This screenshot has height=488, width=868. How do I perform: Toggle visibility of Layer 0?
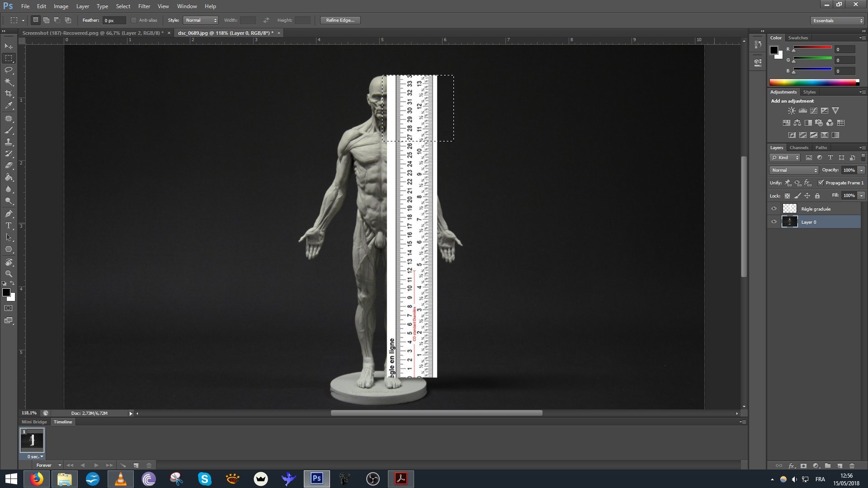tap(774, 222)
